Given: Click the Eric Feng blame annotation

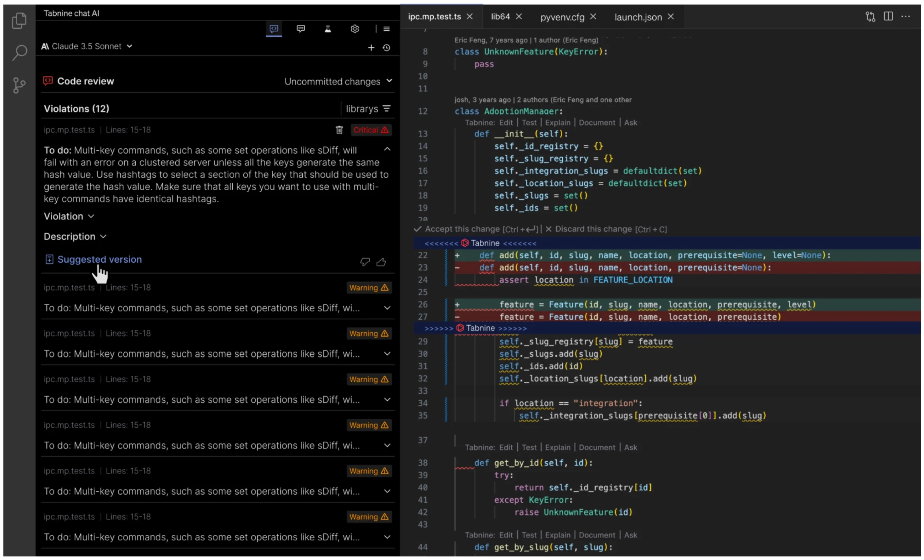Looking at the screenshot, I should point(526,40).
